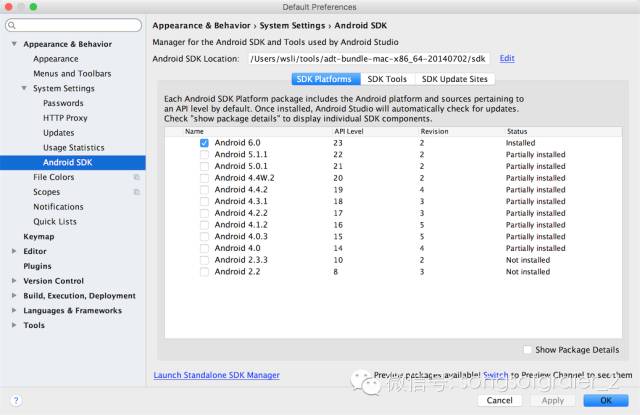Image resolution: width=640 pixels, height=415 pixels.
Task: Open File Colors settings
Action: (54, 177)
